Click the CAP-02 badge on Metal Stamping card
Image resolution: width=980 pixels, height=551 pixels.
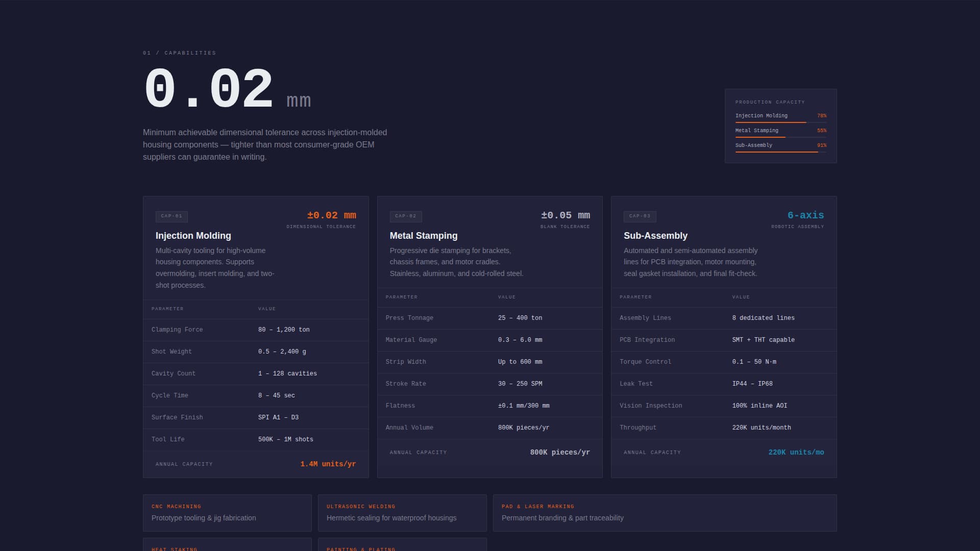(406, 216)
